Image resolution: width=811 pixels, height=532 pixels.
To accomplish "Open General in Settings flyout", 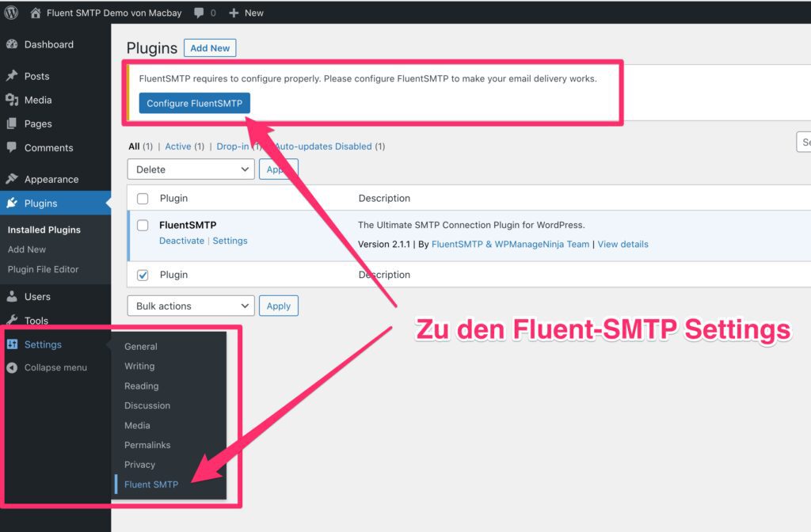I will [x=141, y=347].
